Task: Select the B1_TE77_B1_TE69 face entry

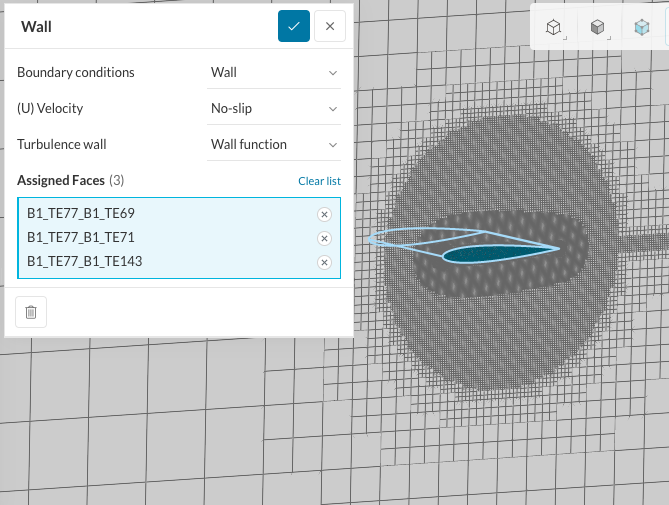Action: pos(81,214)
